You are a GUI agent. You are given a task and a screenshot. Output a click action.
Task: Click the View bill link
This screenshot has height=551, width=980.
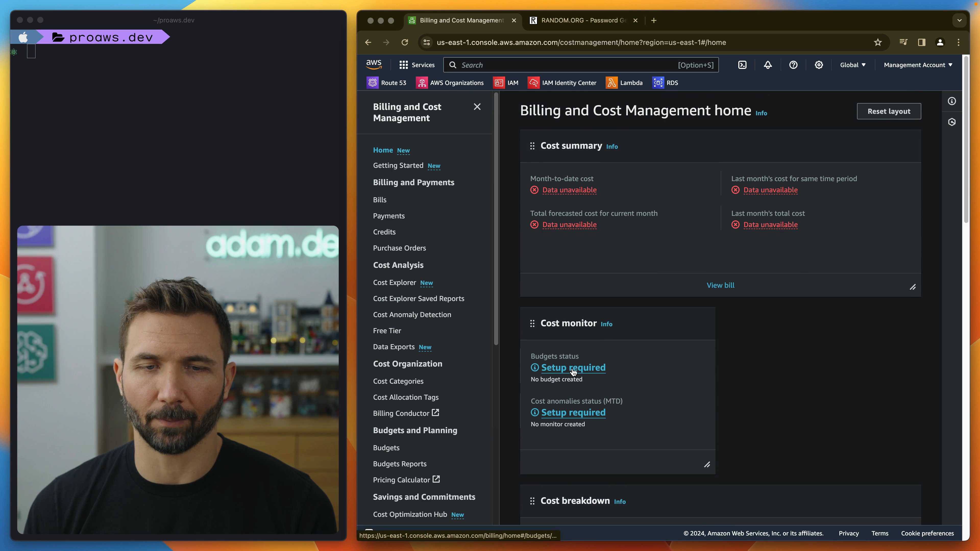pyautogui.click(x=720, y=285)
